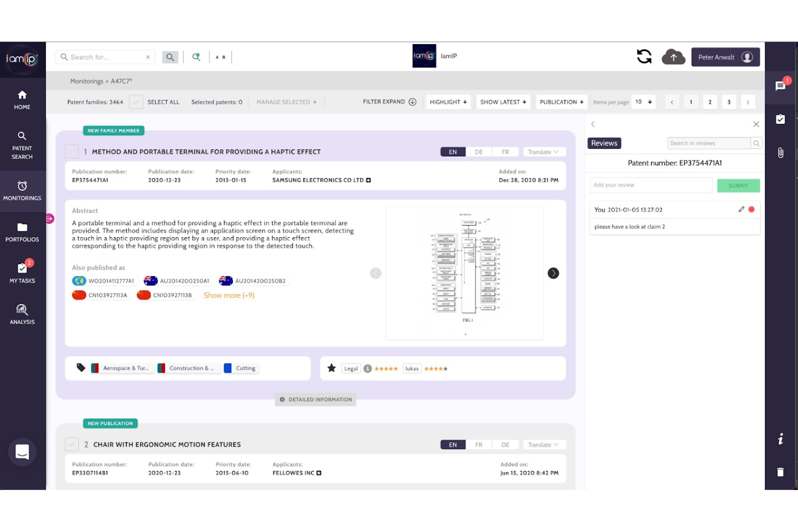Click the Monitorings breadcrumb link
The width and height of the screenshot is (798, 532).
pyautogui.click(x=86, y=81)
